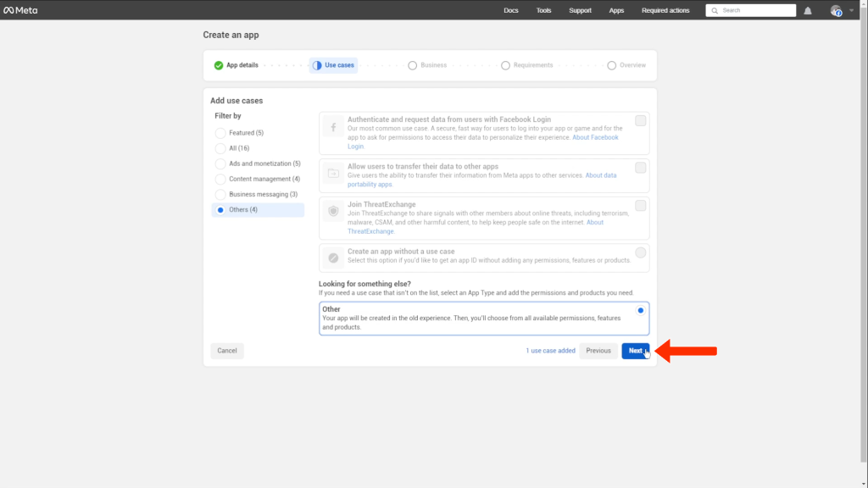The height and width of the screenshot is (488, 868).
Task: Select Business messaging (3) filter
Action: [x=220, y=195]
